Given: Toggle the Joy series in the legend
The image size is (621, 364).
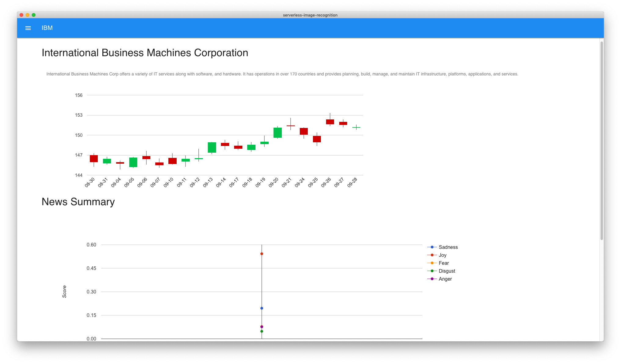Looking at the screenshot, I should (442, 255).
